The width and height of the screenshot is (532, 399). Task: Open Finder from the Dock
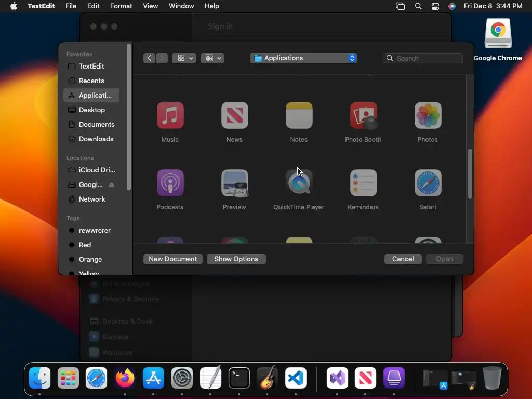(x=39, y=378)
